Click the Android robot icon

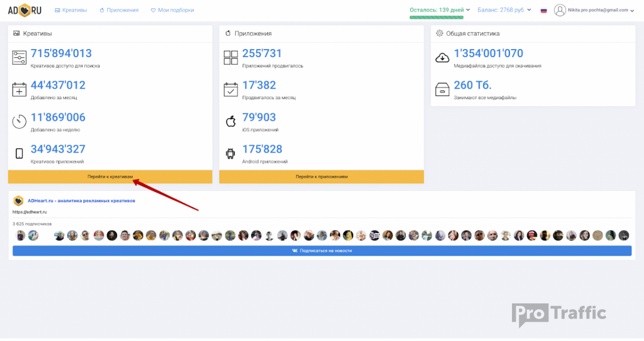click(x=231, y=153)
